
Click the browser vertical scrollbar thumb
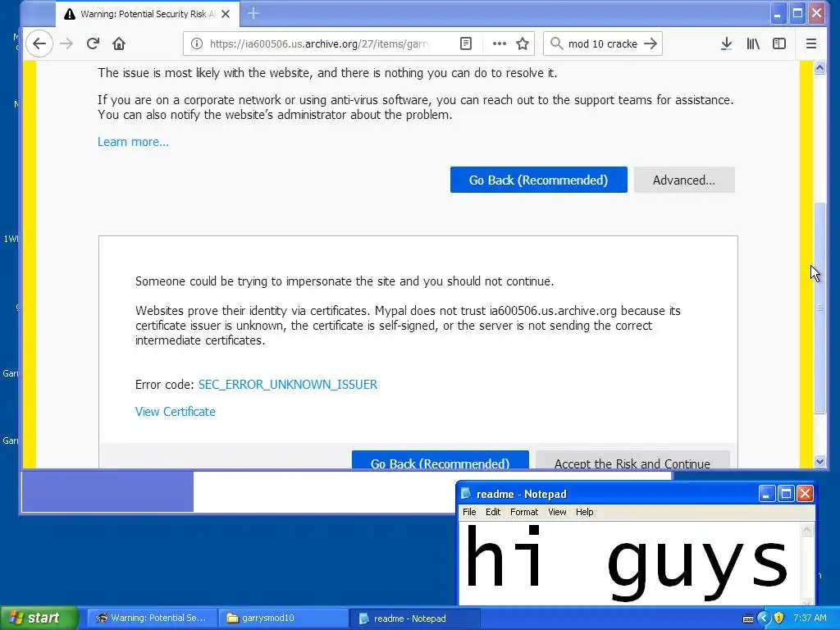[x=819, y=308]
